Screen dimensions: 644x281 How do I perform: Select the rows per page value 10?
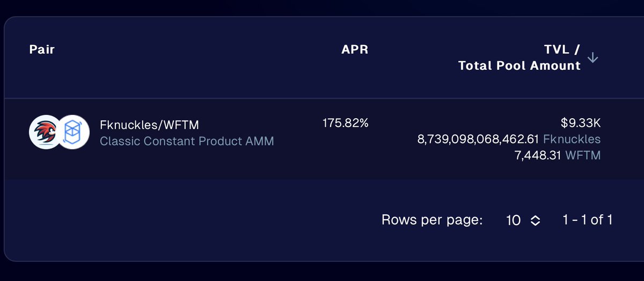[x=514, y=220]
